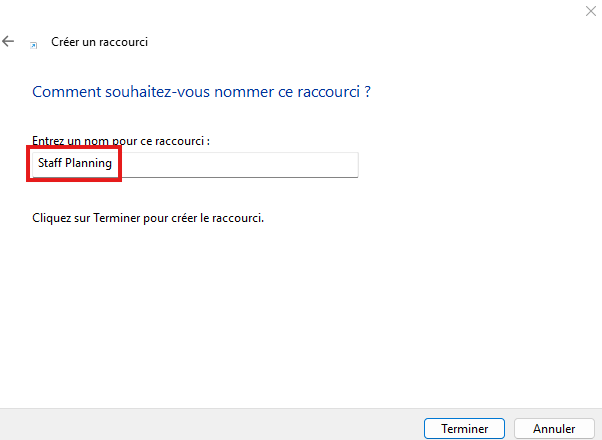Click the "Créer un raccourci" window title
This screenshot has width=602, height=440.
(99, 42)
